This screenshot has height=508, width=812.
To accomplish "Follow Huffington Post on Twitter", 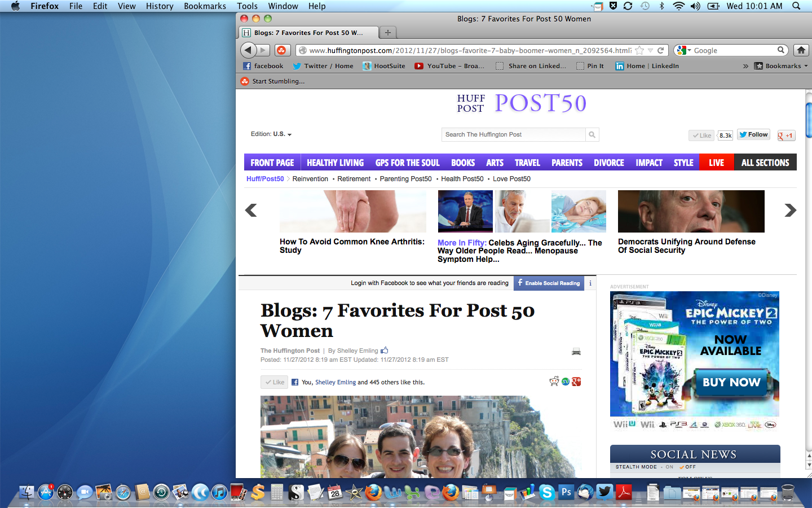I will click(753, 135).
